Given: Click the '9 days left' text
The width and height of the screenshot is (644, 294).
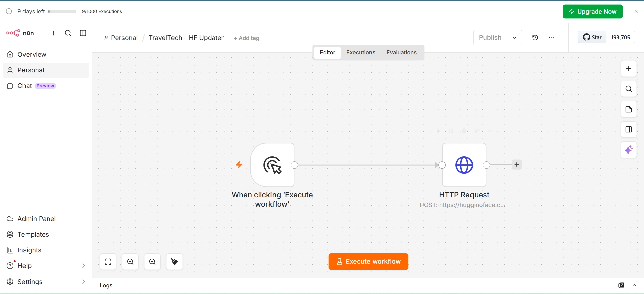Looking at the screenshot, I should [31, 11].
